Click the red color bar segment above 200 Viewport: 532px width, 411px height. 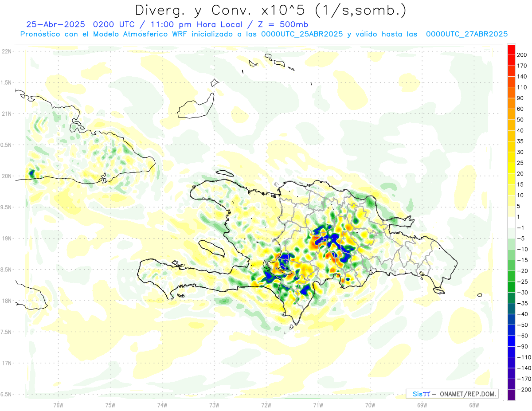[x=511, y=49]
